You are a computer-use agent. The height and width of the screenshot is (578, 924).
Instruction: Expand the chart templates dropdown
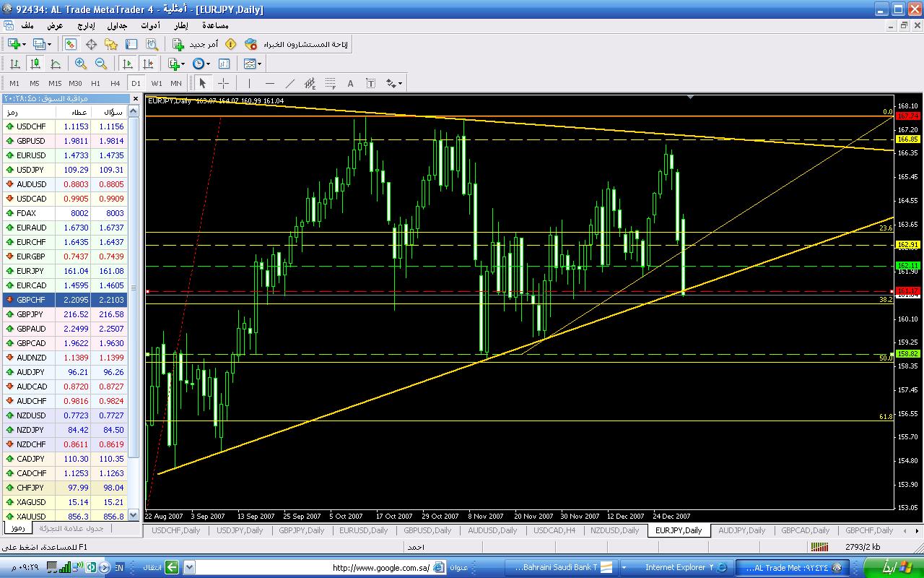point(252,64)
